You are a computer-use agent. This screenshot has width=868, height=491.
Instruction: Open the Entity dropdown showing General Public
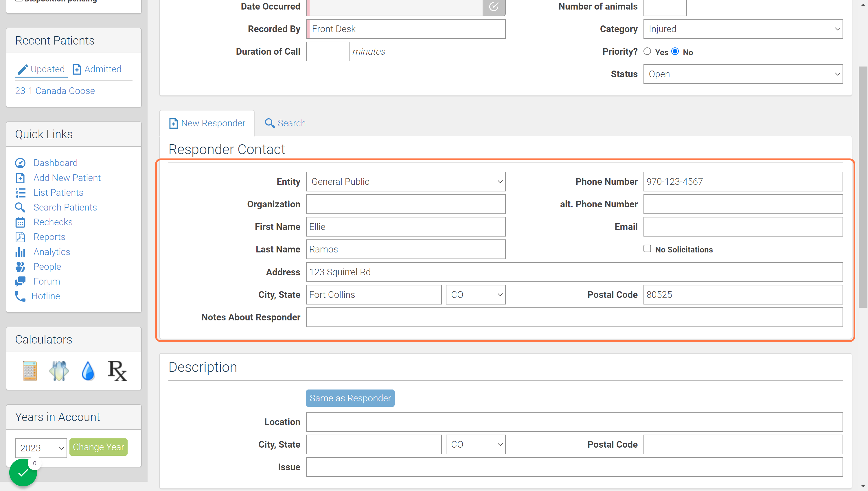(x=406, y=181)
